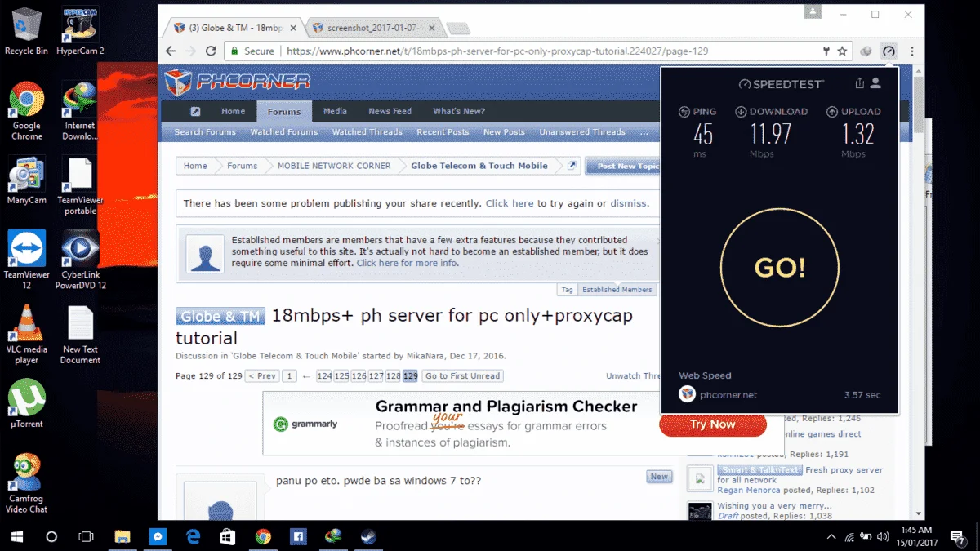
Task: Click the New badge on first post
Action: [659, 477]
